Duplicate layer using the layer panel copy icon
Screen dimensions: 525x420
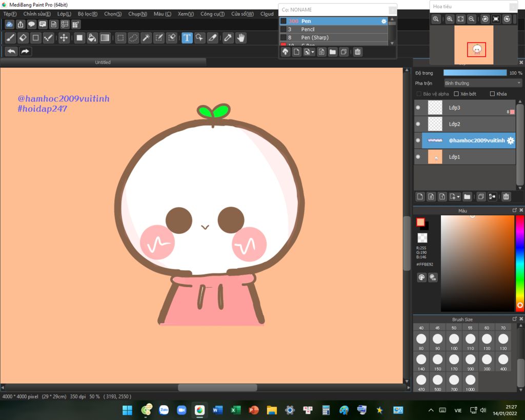[481, 196]
